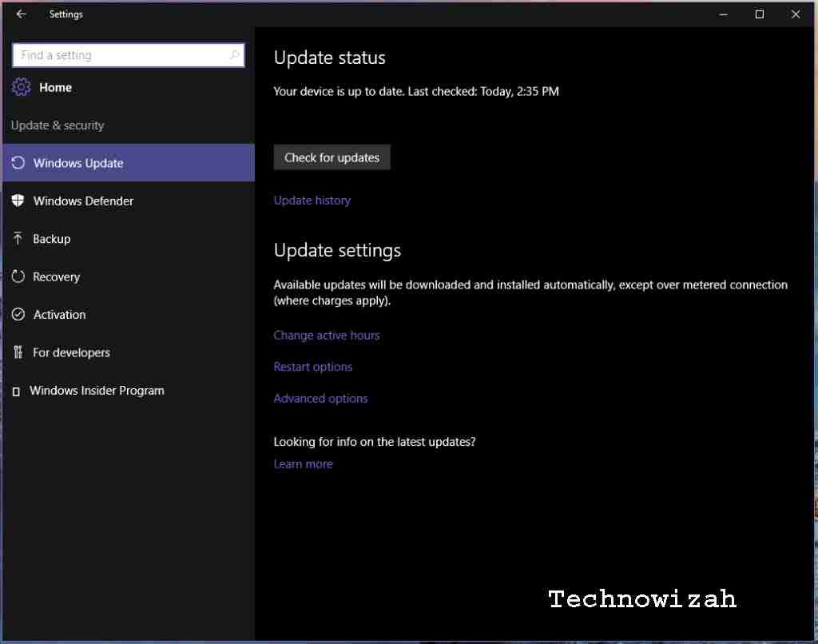Focus the Find a setting field
This screenshot has height=644, width=818.
(129, 55)
